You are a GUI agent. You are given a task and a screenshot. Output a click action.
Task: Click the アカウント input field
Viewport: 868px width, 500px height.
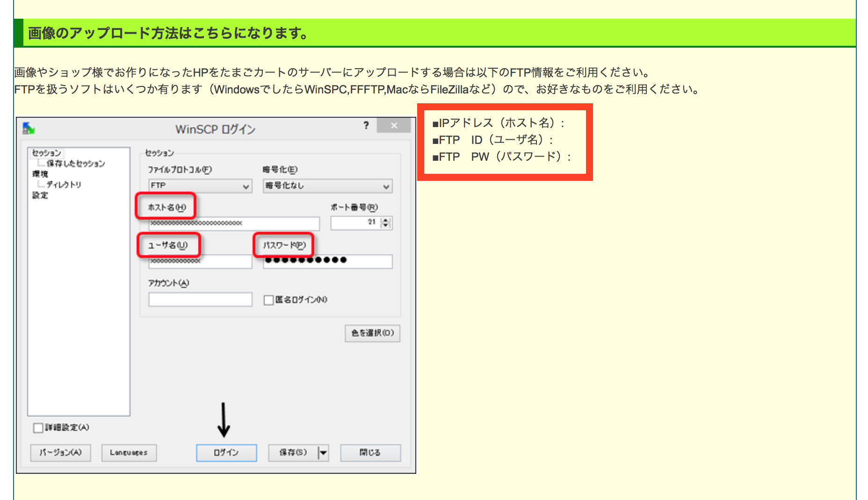pyautogui.click(x=200, y=300)
